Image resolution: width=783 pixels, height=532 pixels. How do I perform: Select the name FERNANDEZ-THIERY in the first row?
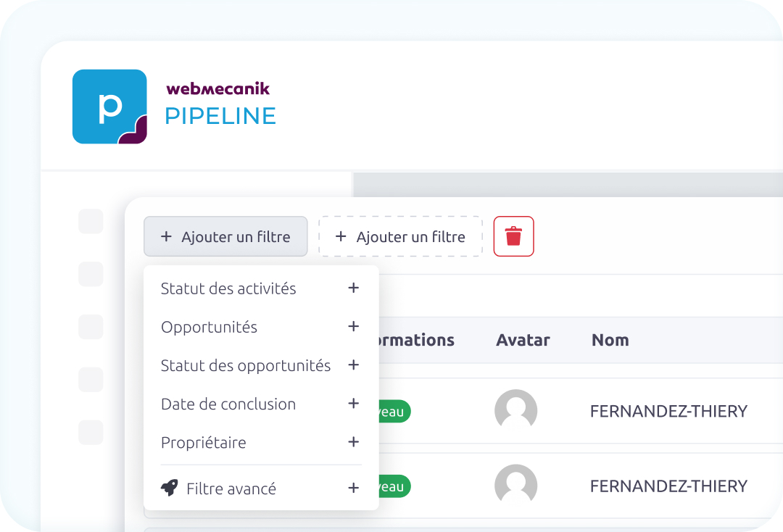point(668,410)
